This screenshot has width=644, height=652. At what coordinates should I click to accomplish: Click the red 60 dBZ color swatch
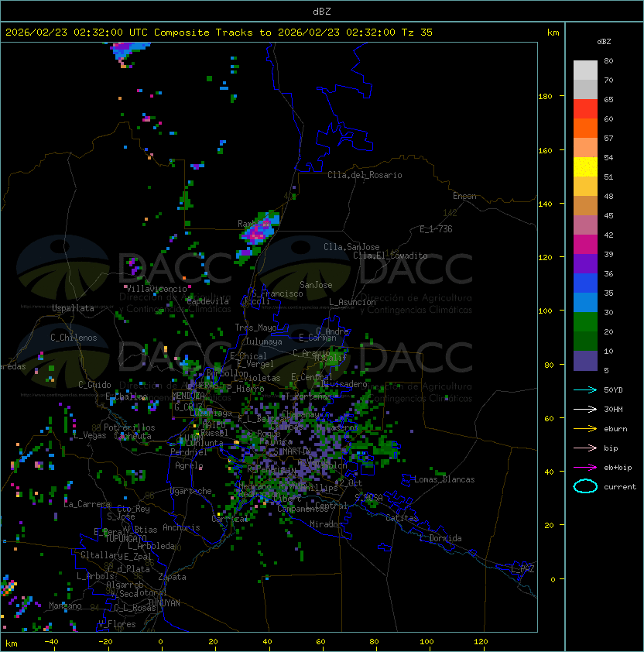click(585, 109)
